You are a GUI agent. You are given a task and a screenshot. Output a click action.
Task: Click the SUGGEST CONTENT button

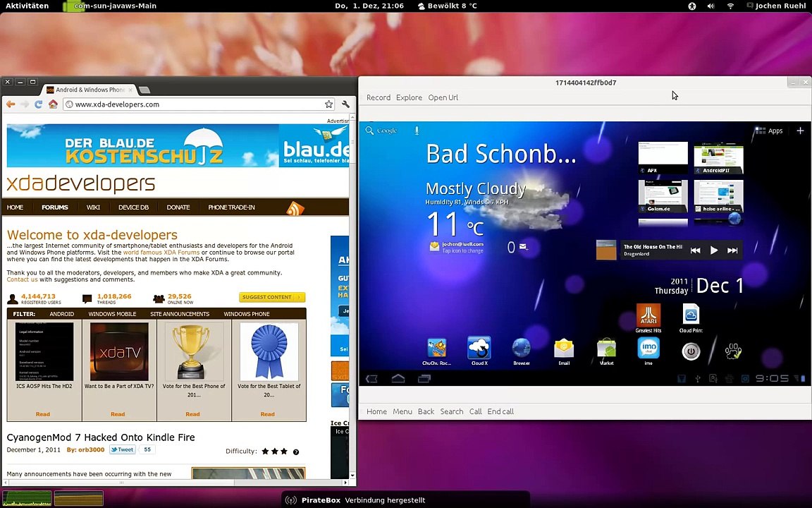[272, 297]
